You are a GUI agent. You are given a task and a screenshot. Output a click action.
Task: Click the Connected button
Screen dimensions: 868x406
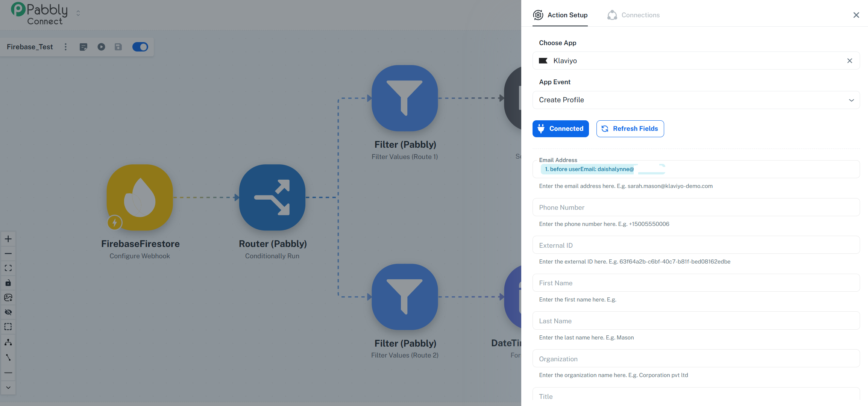(561, 129)
